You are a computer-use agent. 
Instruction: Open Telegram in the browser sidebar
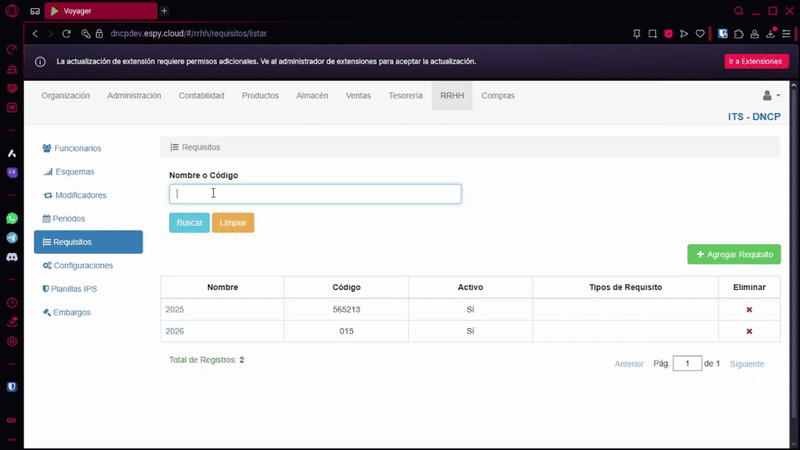(x=12, y=238)
